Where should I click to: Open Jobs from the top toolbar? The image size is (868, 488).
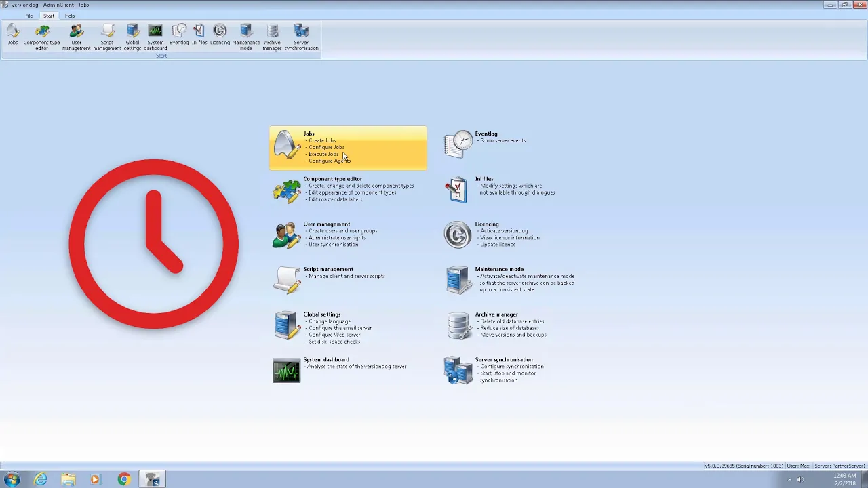[x=13, y=36]
